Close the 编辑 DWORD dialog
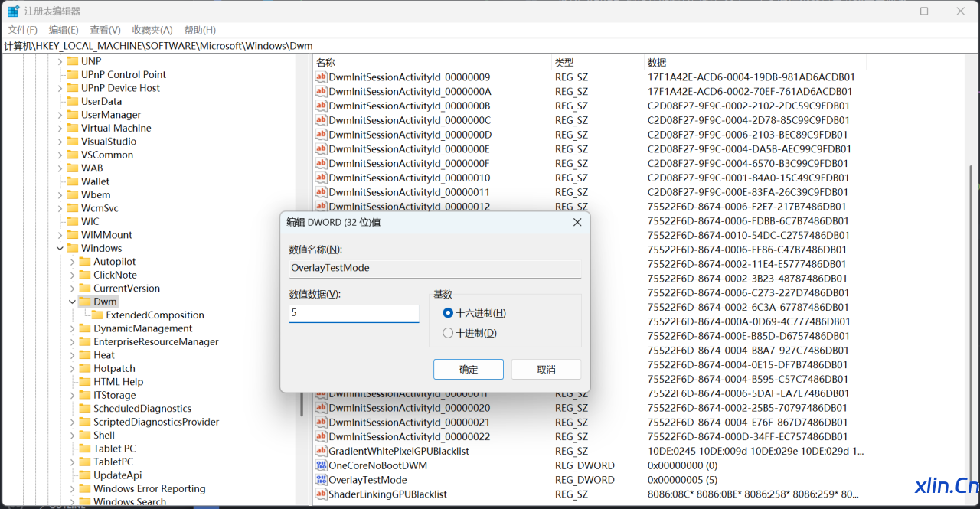The width and height of the screenshot is (980, 509). (577, 222)
